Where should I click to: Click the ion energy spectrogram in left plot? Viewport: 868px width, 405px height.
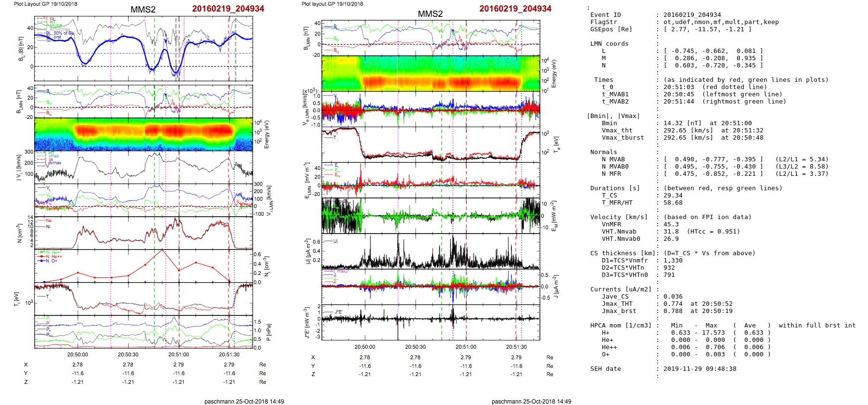pos(143,134)
